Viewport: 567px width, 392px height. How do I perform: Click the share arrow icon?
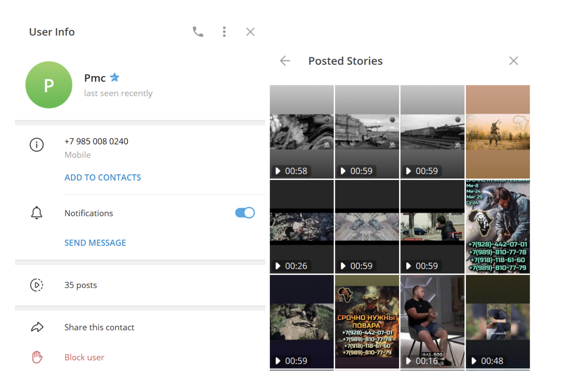point(37,327)
